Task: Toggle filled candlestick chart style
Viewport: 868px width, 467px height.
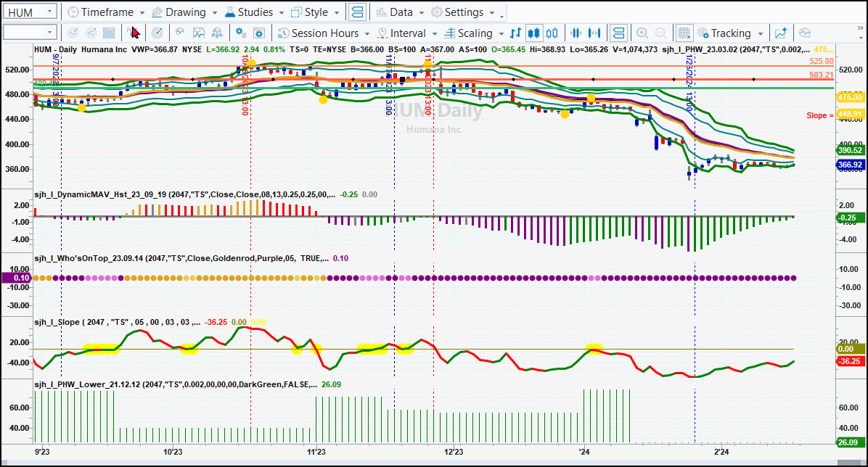Action: 533,33
